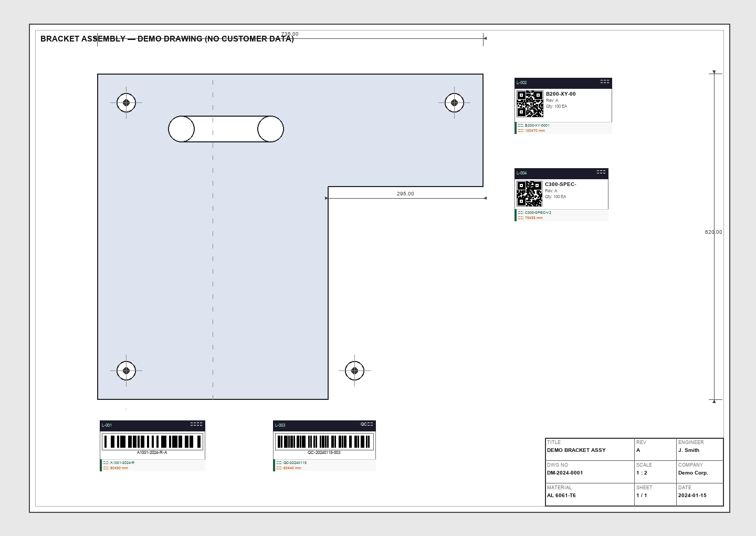Image resolution: width=756 pixels, height=536 pixels.
Task: Select the hole symbol outside the bracket
Action: [x=354, y=370]
